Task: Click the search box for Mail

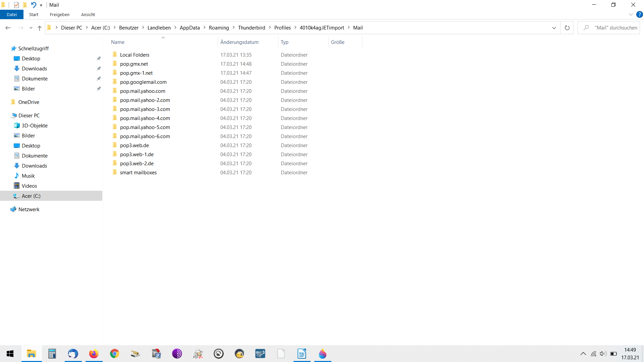Action: click(x=615, y=28)
